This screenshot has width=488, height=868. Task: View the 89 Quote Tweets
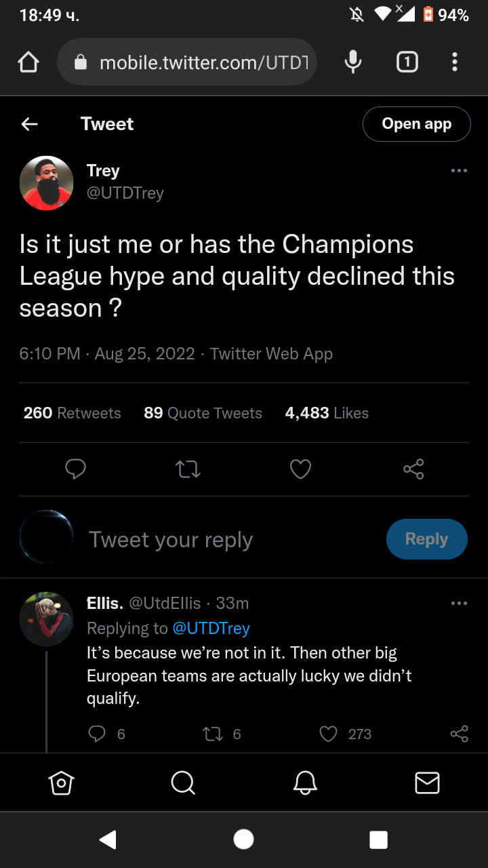click(203, 413)
